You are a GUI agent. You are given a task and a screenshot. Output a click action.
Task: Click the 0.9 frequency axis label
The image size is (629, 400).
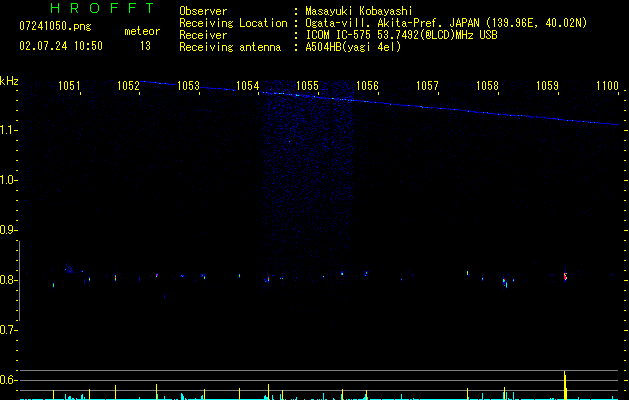coord(8,230)
